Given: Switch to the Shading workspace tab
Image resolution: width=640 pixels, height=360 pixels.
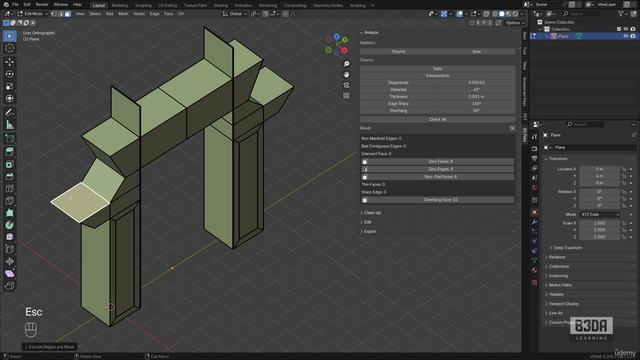Looking at the screenshot, I should pos(221,5).
